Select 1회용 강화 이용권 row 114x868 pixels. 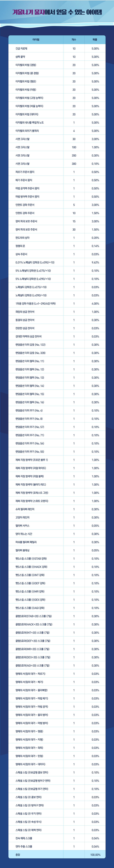(57, 304)
